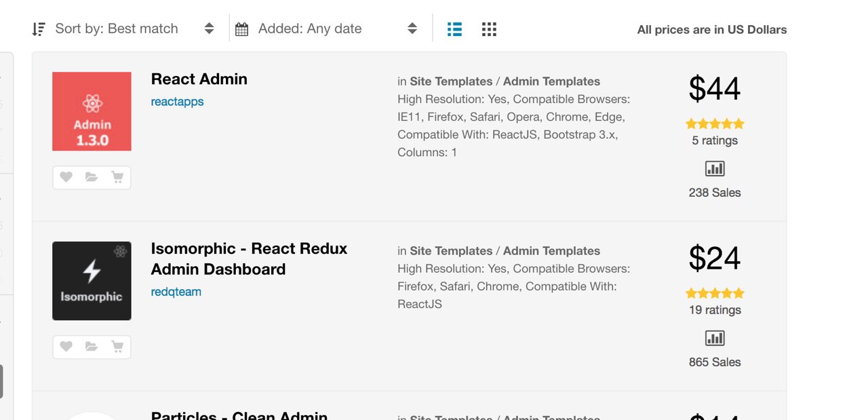The height and width of the screenshot is (420, 868).
Task: View sales chart icon for React Admin
Action: pos(715,168)
